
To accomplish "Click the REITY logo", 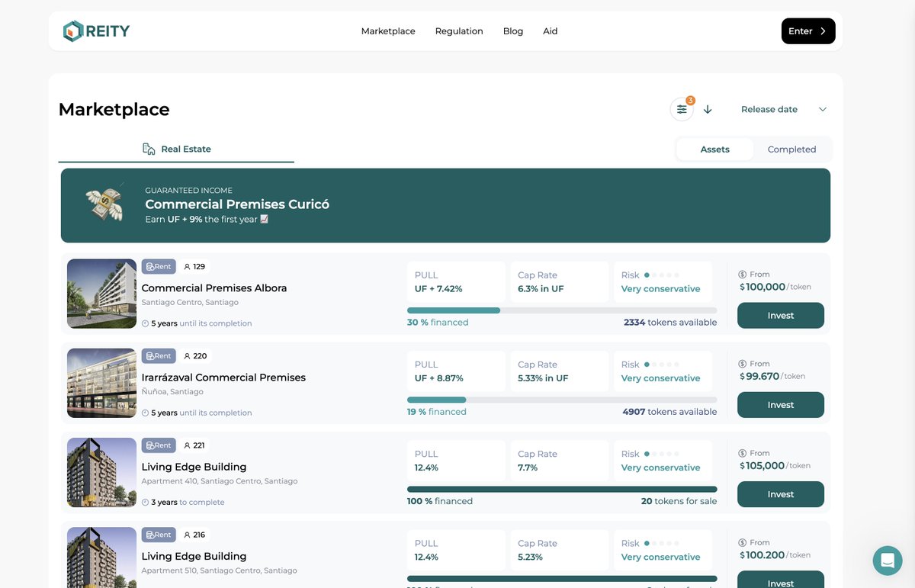I will [x=96, y=31].
